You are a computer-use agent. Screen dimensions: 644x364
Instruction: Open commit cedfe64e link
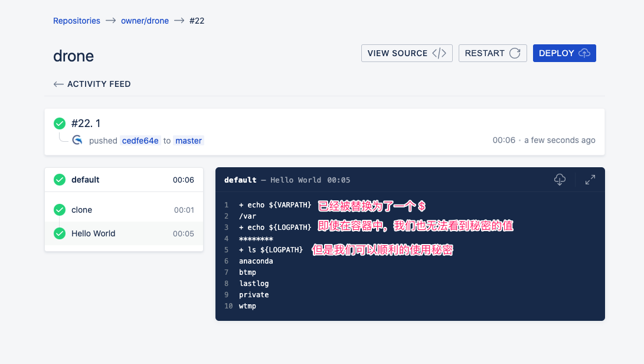140,141
